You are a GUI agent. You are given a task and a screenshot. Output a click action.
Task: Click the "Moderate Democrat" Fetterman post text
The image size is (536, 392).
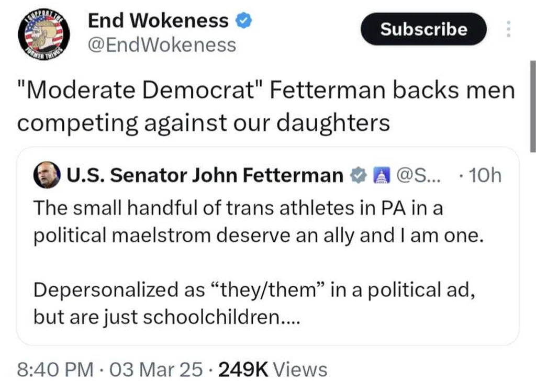point(266,106)
